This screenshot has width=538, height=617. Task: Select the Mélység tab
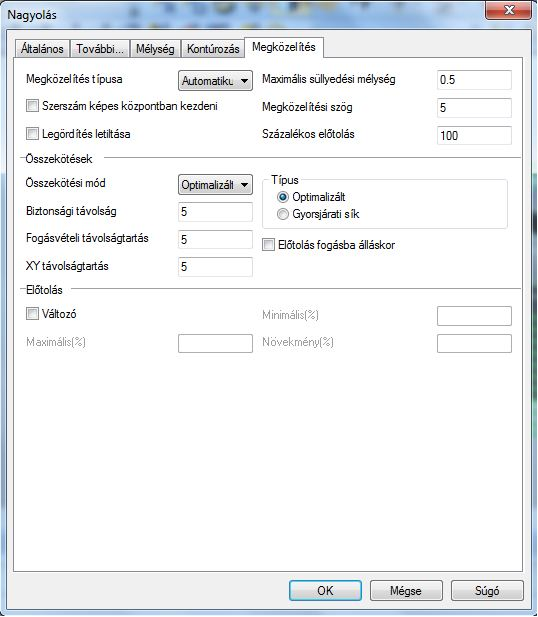[155, 49]
